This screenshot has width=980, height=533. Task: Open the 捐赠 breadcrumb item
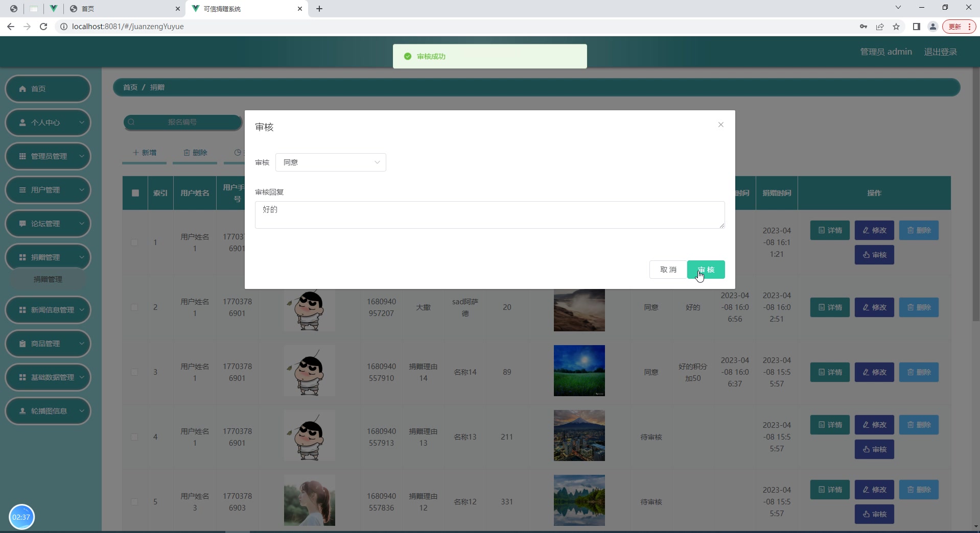(157, 87)
